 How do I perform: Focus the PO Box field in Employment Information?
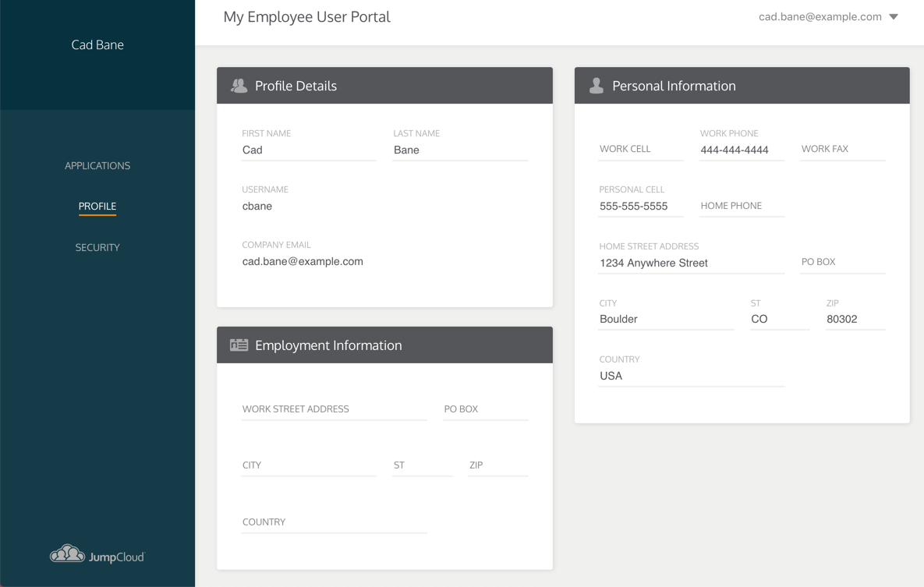486,409
